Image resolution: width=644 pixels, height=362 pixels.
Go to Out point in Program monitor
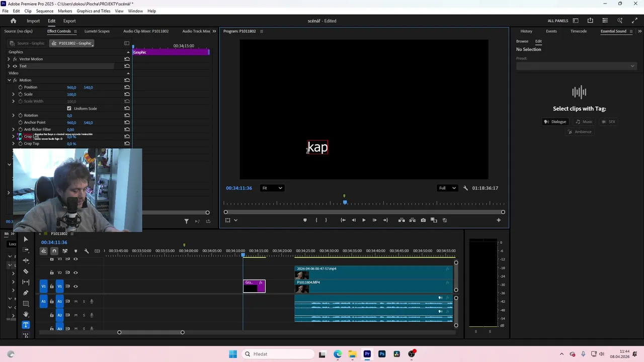tap(385, 220)
